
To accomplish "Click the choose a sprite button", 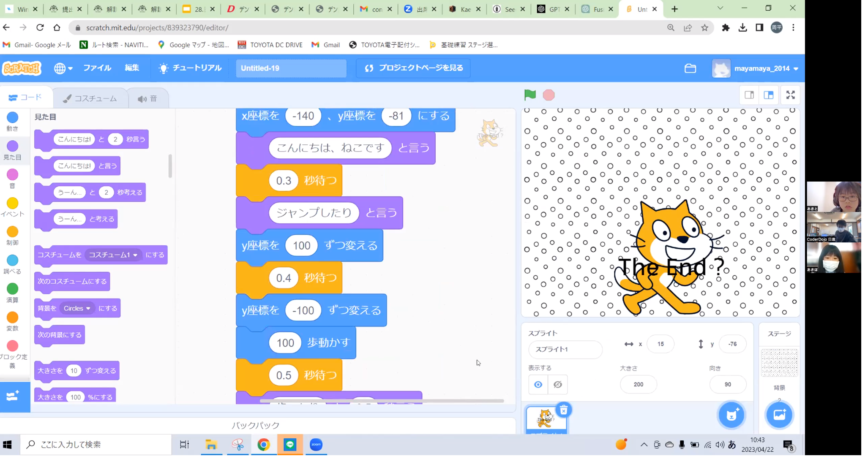I will 732,415.
